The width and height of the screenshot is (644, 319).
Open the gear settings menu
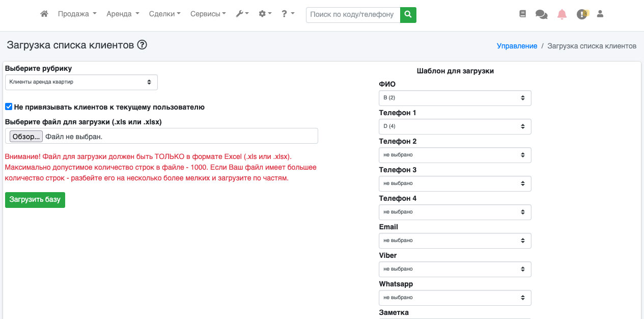click(x=265, y=14)
